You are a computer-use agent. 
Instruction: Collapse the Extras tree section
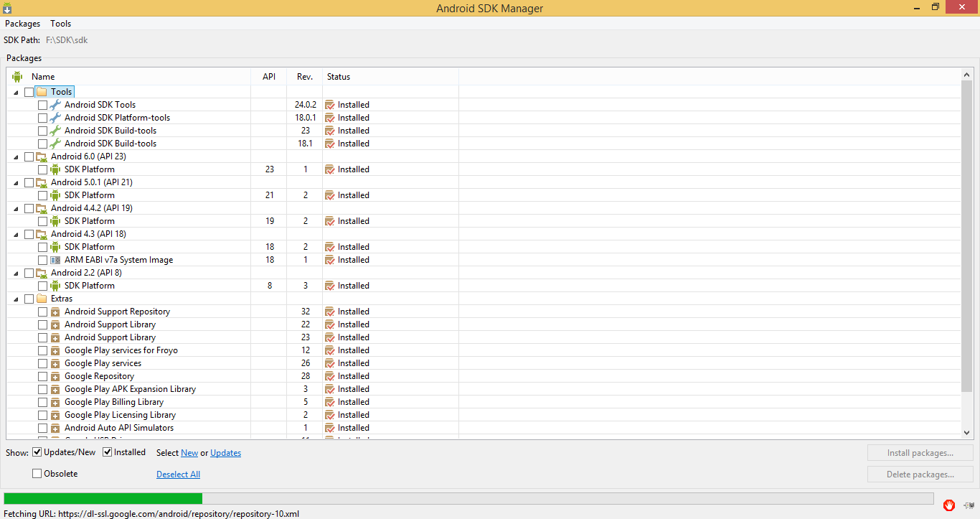(17, 299)
